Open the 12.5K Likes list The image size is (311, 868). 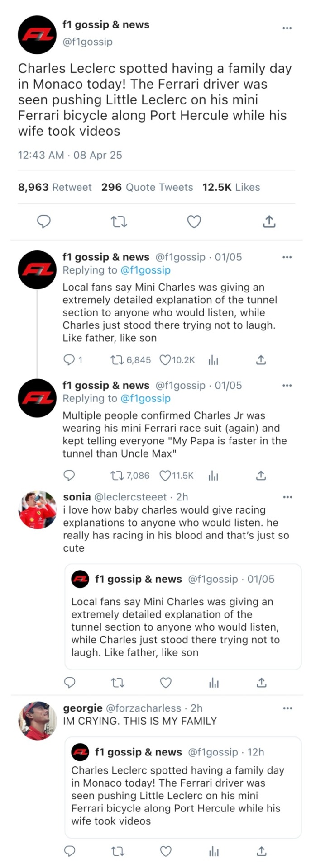[231, 187]
